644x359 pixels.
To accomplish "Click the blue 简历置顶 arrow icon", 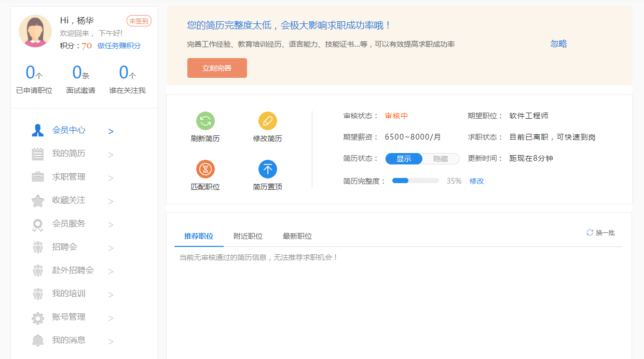I will click(x=267, y=169).
